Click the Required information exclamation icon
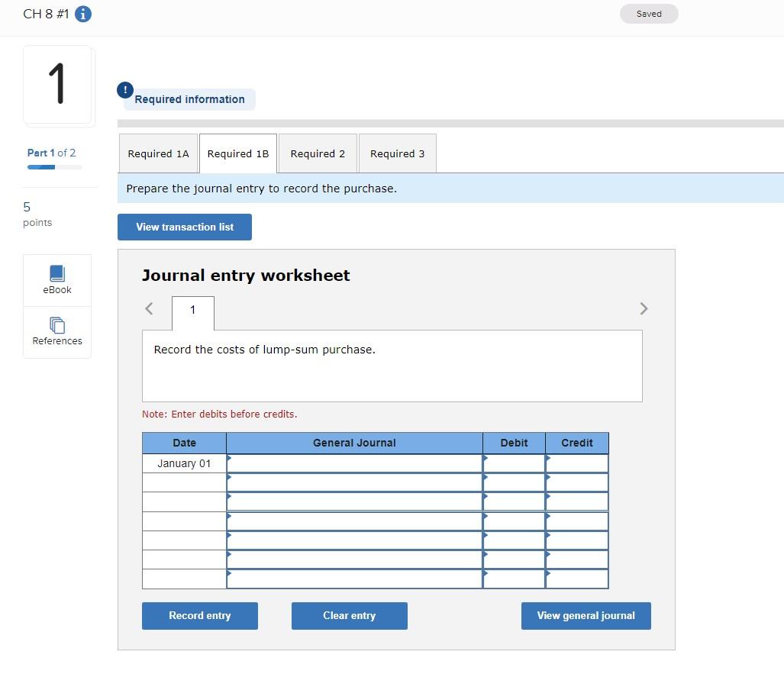This screenshot has height=674, width=784. (125, 90)
